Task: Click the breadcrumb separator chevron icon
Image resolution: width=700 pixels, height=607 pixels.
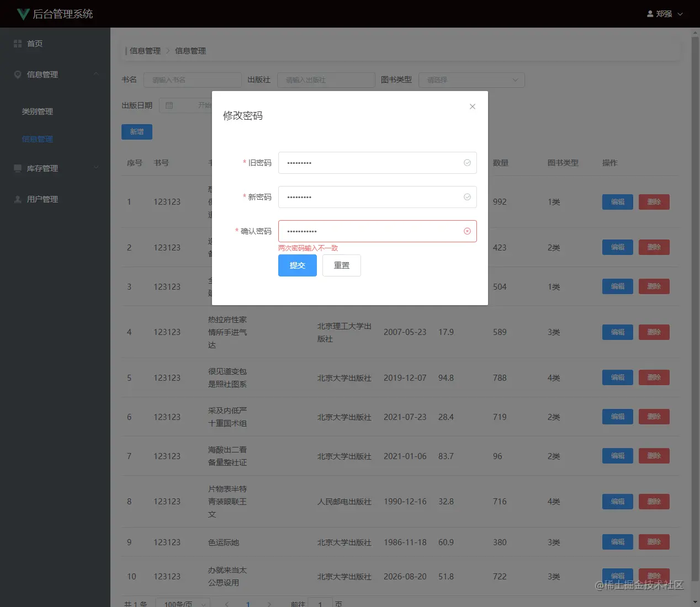Action: point(168,51)
